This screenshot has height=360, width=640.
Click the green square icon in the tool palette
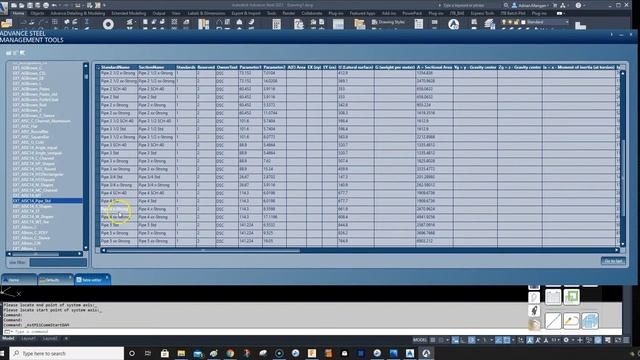click(571, 297)
